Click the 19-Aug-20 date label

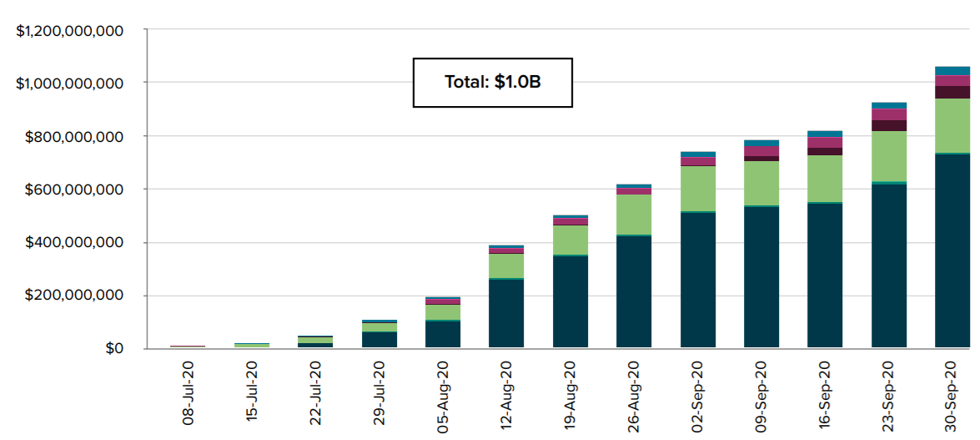570,394
